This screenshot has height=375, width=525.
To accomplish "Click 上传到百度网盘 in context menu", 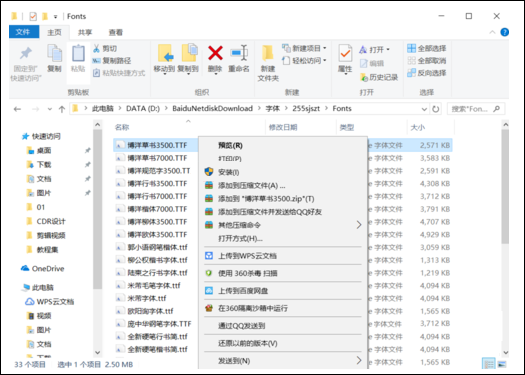I will pos(243,291).
